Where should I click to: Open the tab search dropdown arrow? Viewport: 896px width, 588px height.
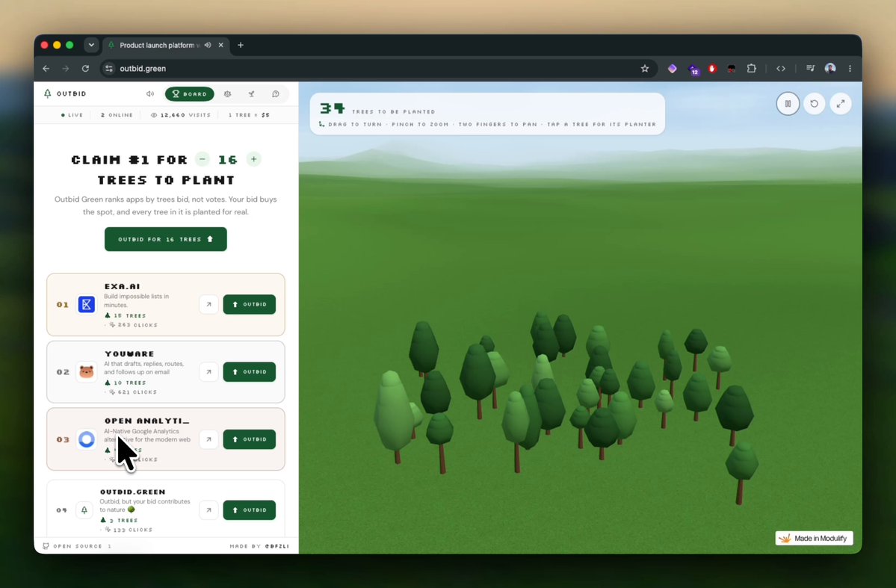(91, 45)
